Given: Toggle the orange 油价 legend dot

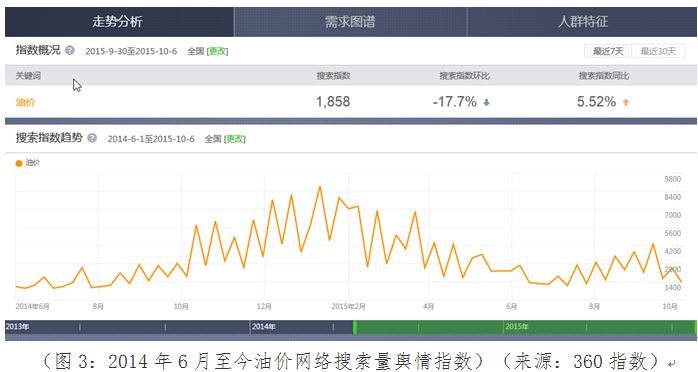Looking at the screenshot, I should 19,163.
